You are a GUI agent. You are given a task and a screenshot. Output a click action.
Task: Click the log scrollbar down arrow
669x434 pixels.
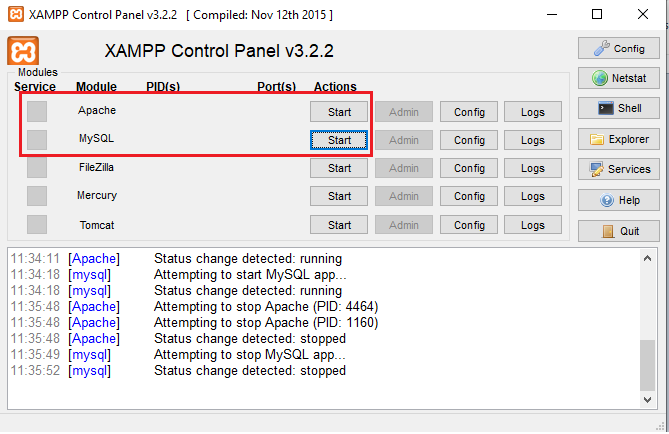click(647, 400)
